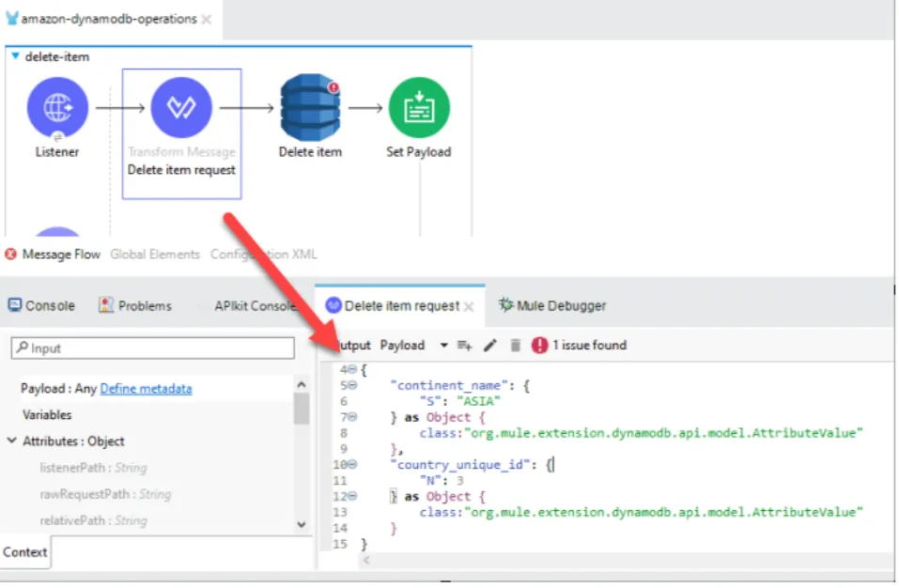Click the Mule Debugger bug icon

point(505,305)
